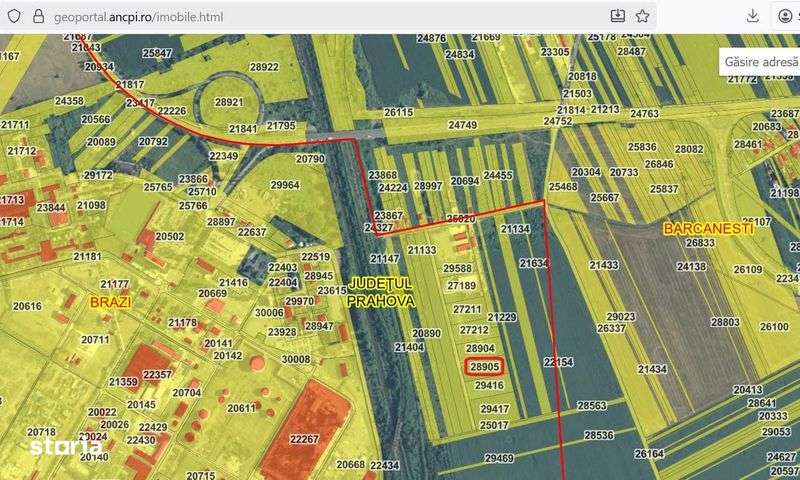
Task: Select parcel 25847
Action: pos(157,53)
